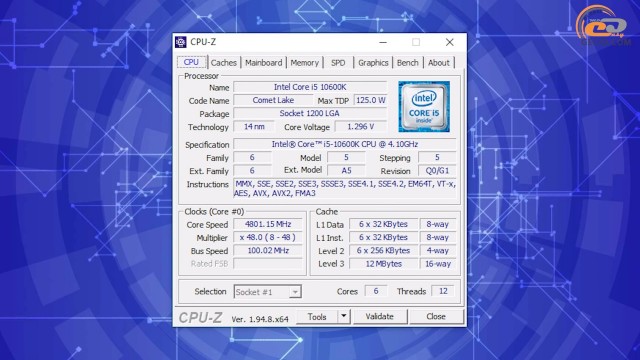Open the About tab
Image resolution: width=640 pixels, height=360 pixels.
(439, 63)
